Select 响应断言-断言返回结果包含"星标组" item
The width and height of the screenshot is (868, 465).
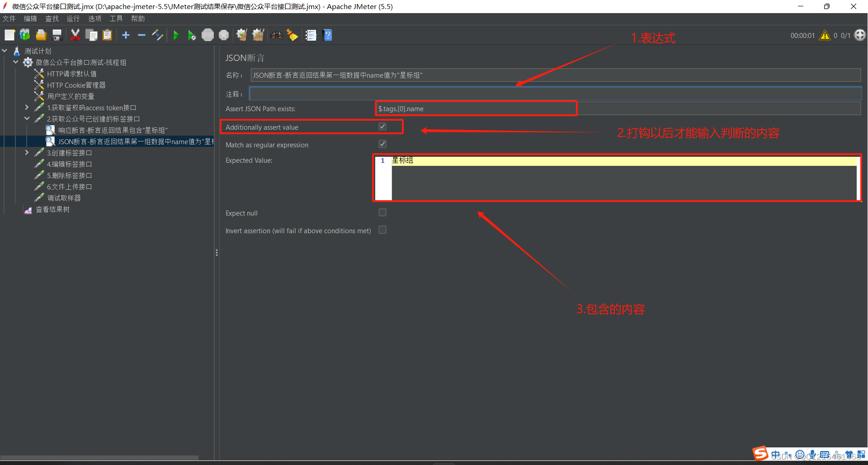point(113,130)
